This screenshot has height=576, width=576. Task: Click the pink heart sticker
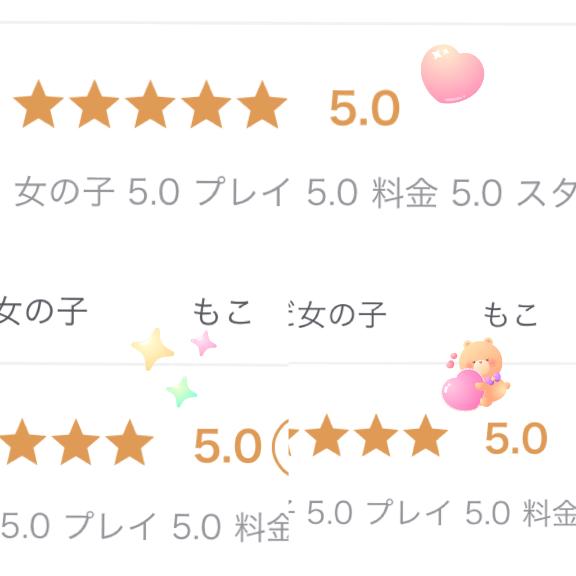click(x=452, y=74)
